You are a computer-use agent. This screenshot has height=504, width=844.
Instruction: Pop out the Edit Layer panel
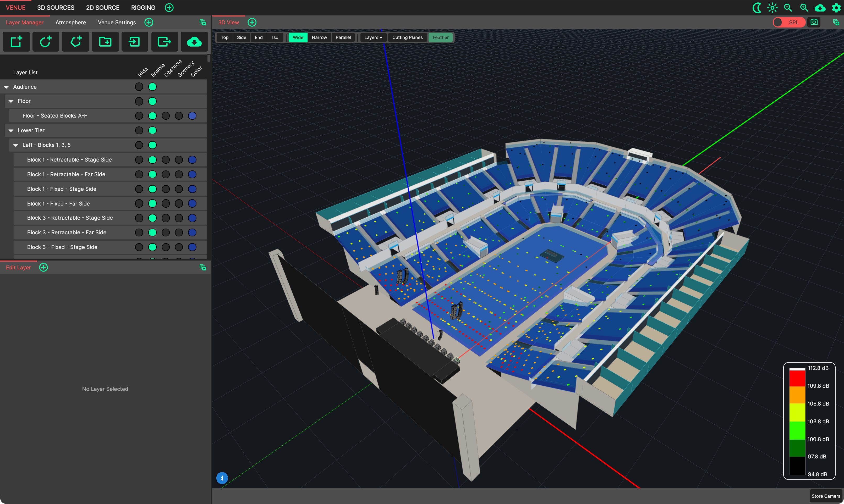tap(202, 268)
